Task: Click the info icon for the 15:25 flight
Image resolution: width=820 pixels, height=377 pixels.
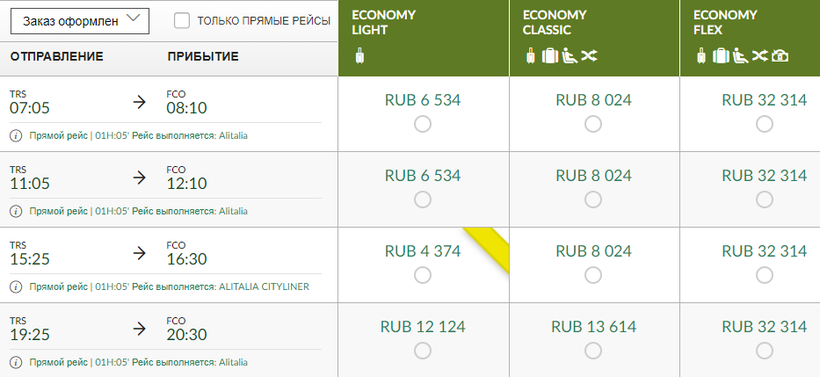Action: click(16, 287)
